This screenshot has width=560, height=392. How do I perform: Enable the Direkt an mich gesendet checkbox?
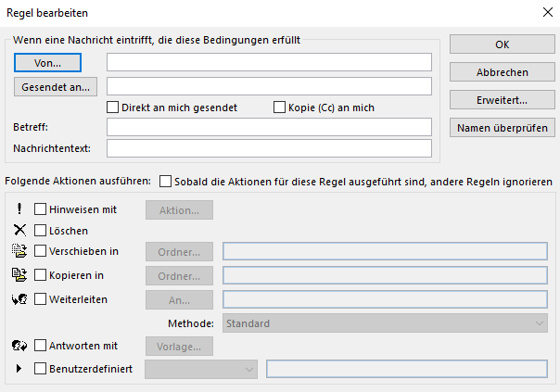point(113,107)
